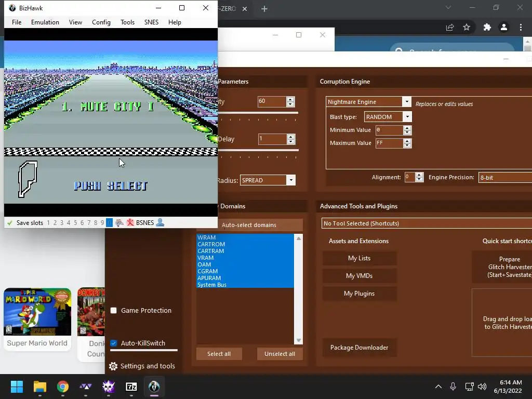Click the SNES controller icon in BizHawk status bar
Screen dimensions: 532x399
[119, 222]
